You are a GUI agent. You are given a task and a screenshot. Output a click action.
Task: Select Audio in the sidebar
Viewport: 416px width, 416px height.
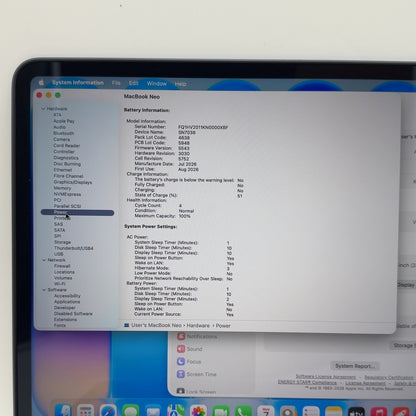click(x=60, y=127)
